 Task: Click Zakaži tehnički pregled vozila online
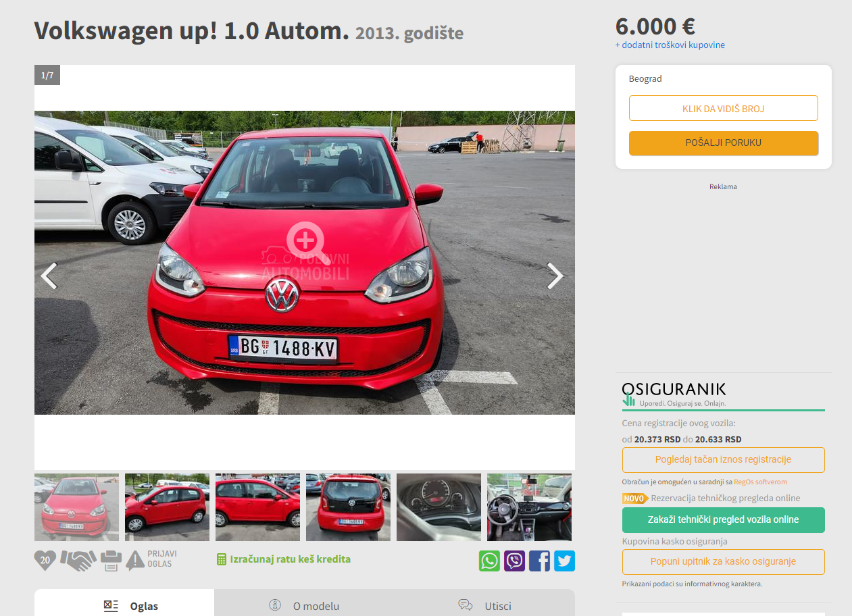723,520
